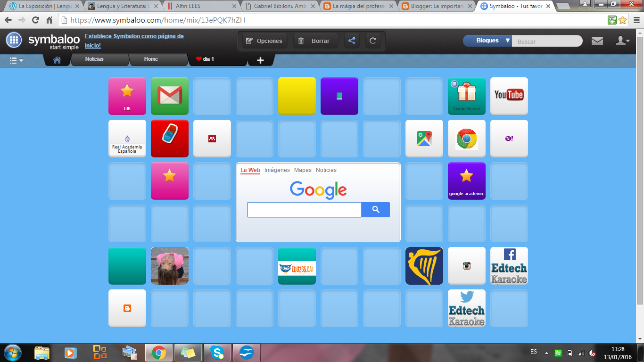The width and height of the screenshot is (644, 362).
Task: Open the google academic tile
Action: point(467,181)
